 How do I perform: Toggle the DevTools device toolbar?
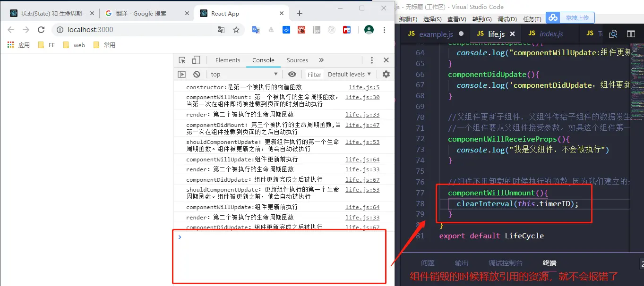click(x=196, y=60)
